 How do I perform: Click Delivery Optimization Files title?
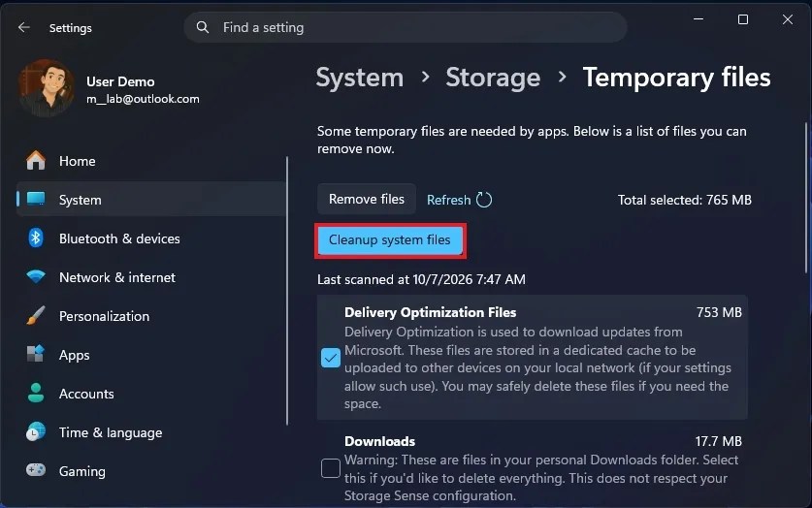tap(431, 312)
